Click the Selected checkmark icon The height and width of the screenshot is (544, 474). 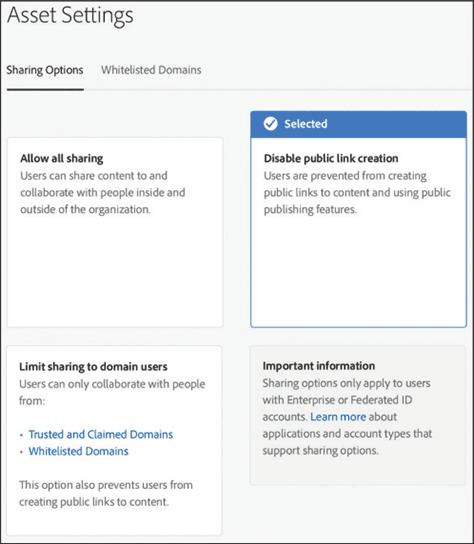tap(270, 124)
